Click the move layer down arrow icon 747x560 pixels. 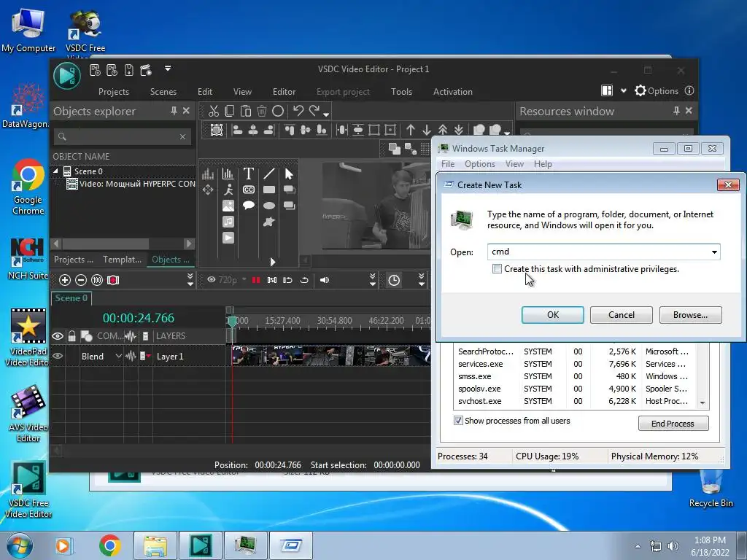tap(427, 130)
